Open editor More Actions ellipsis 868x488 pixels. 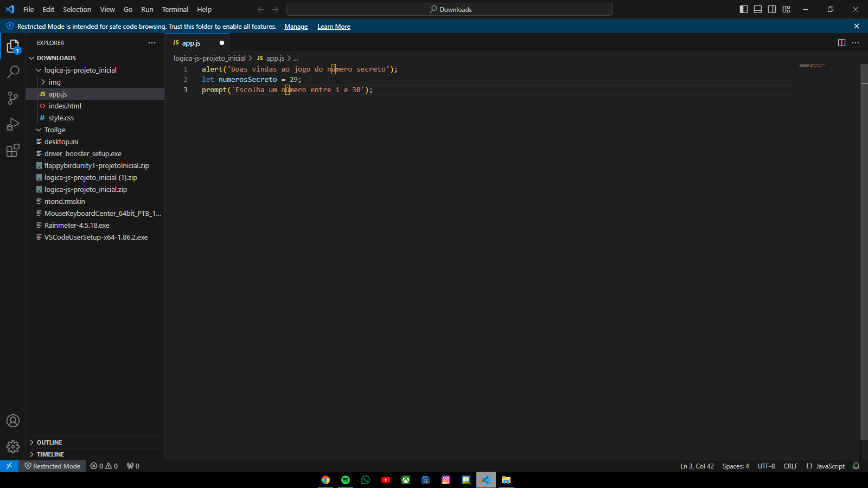coord(856,43)
